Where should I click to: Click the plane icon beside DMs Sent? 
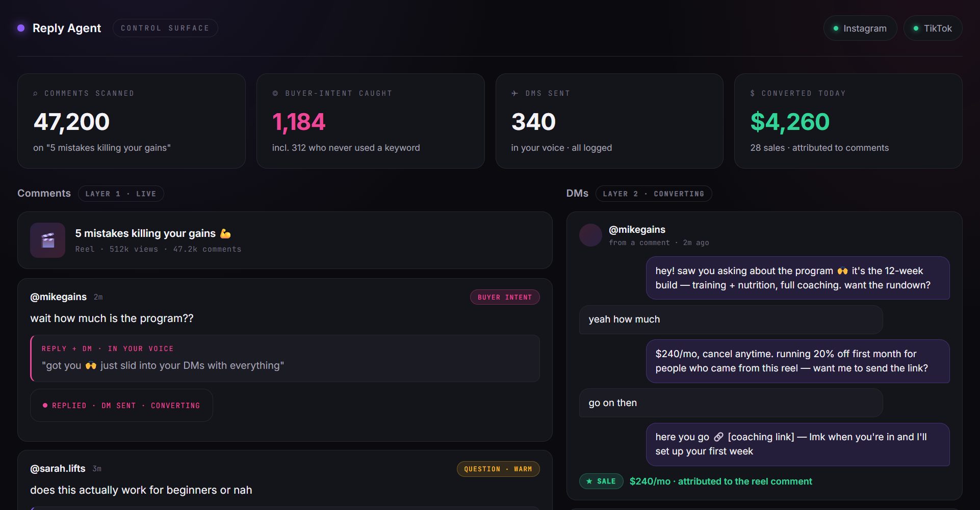pyautogui.click(x=514, y=93)
